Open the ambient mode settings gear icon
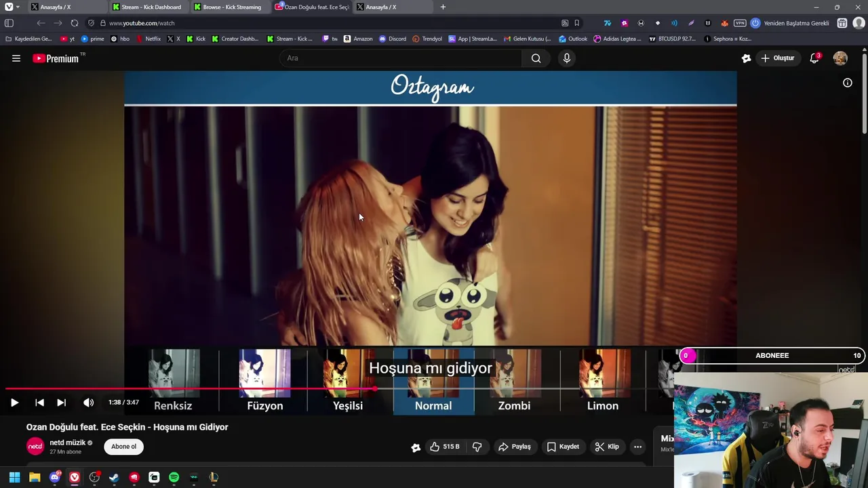 (746, 58)
